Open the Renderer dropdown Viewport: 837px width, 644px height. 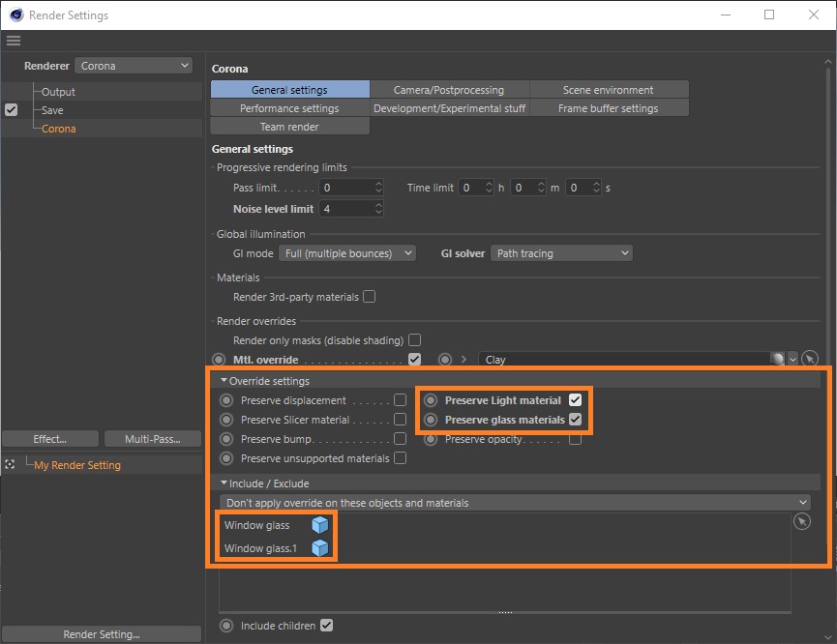point(134,66)
